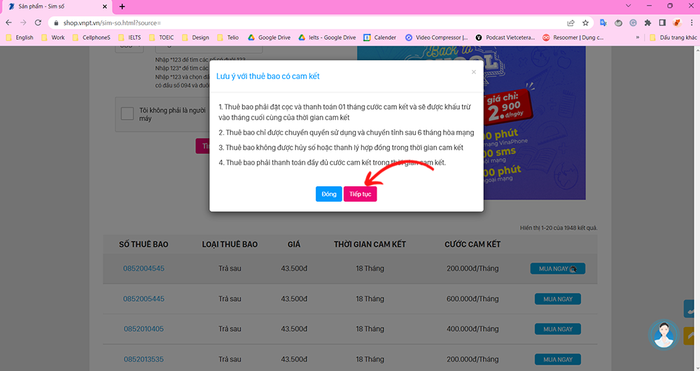The image size is (700, 371).
Task: Open the Dấu trang khác folder
Action: point(674,38)
